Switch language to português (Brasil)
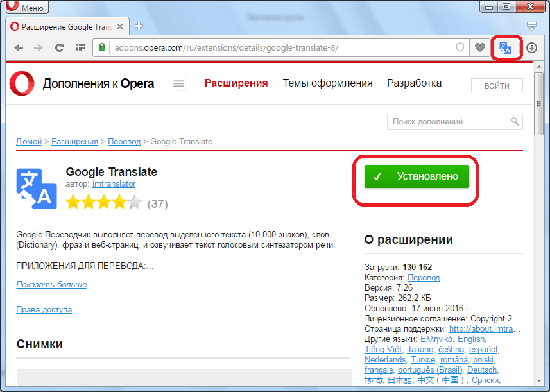 tap(430, 370)
